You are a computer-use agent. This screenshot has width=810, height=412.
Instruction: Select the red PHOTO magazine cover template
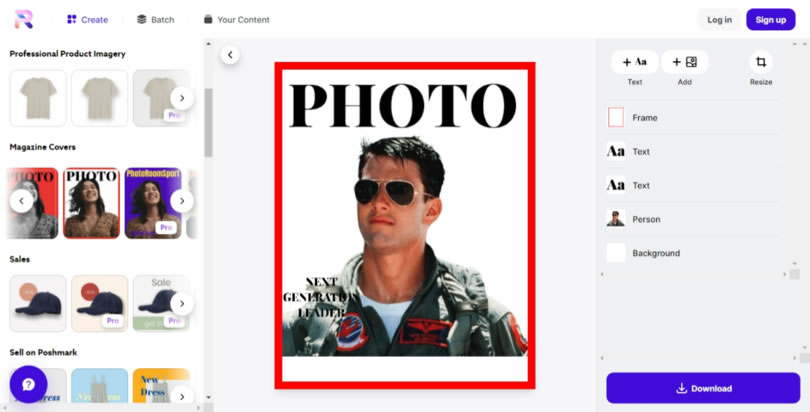pyautogui.click(x=33, y=203)
